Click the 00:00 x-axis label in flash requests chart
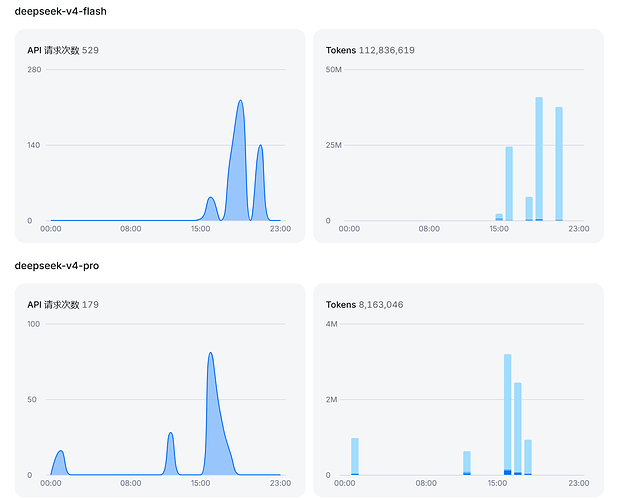This screenshot has width=617, height=500. pos(51,229)
